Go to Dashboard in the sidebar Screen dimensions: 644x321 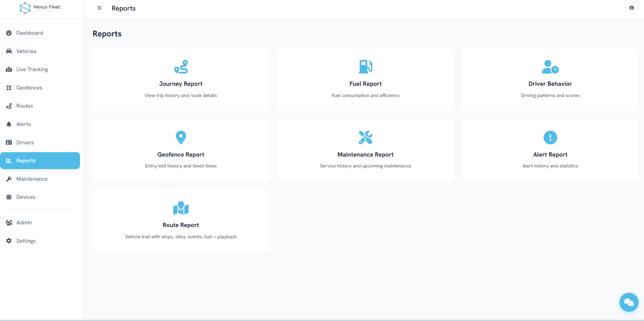[40, 33]
